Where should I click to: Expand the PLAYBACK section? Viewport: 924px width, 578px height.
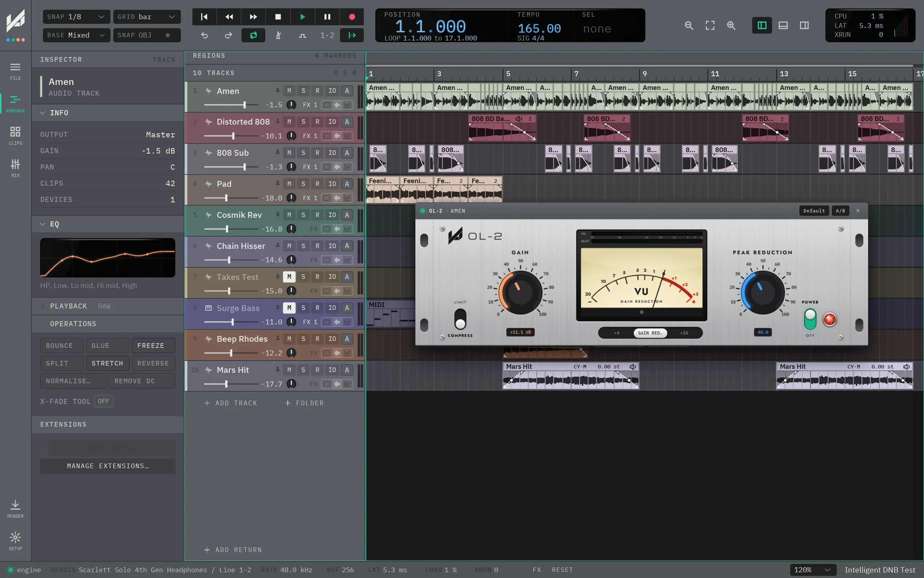click(x=42, y=306)
